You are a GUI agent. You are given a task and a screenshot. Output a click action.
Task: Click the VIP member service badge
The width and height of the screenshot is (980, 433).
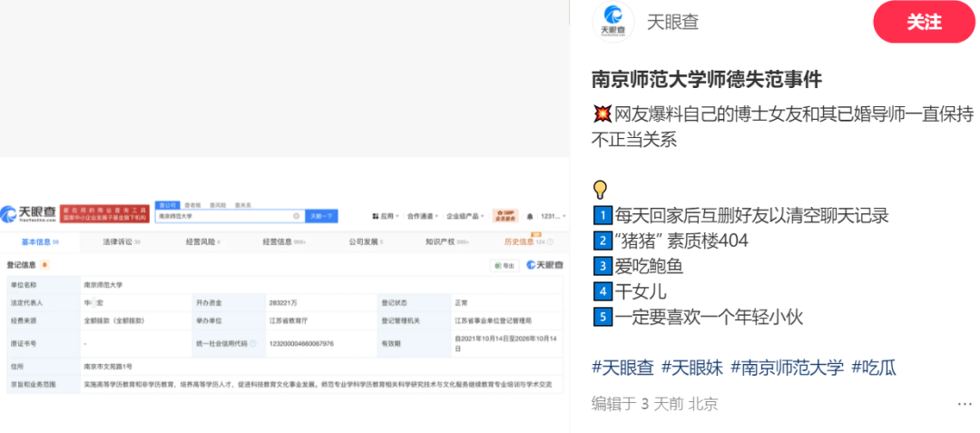505,216
